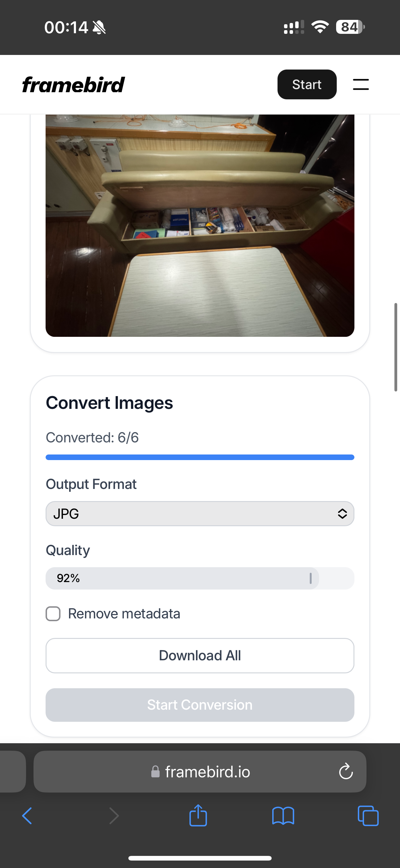
Task: Click the 92% quality slider
Action: pyautogui.click(x=200, y=578)
